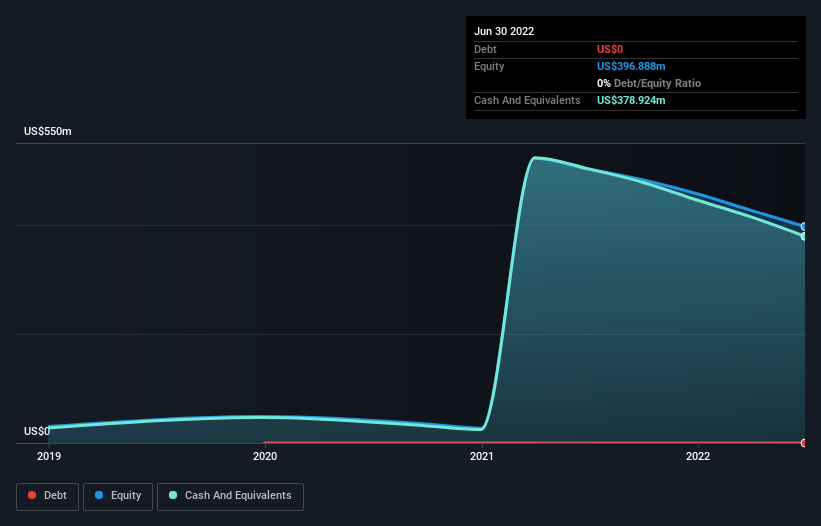Click the Cash value US$378.924m

(x=631, y=100)
